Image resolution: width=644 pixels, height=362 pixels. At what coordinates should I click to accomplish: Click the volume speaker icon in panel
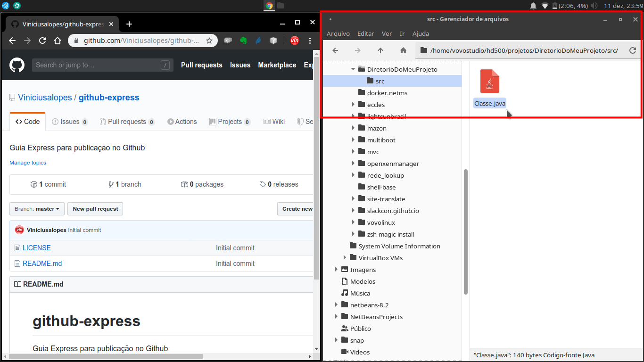[x=594, y=6]
